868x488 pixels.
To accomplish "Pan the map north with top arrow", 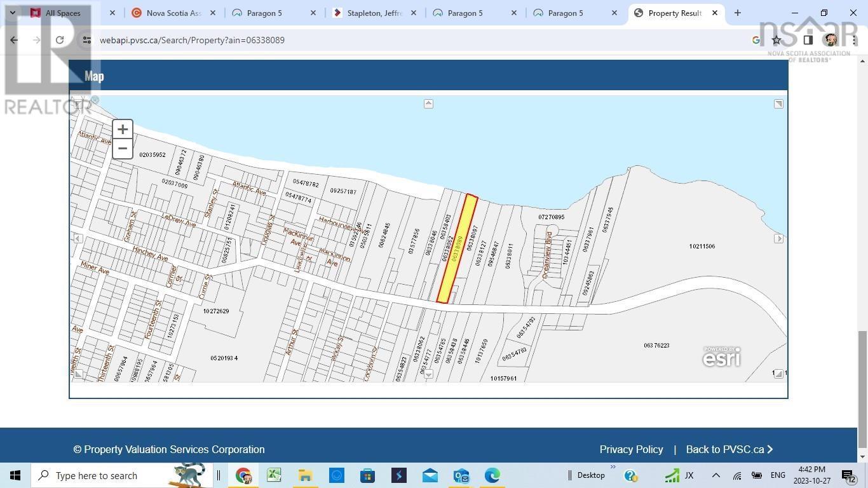I will 428,104.
